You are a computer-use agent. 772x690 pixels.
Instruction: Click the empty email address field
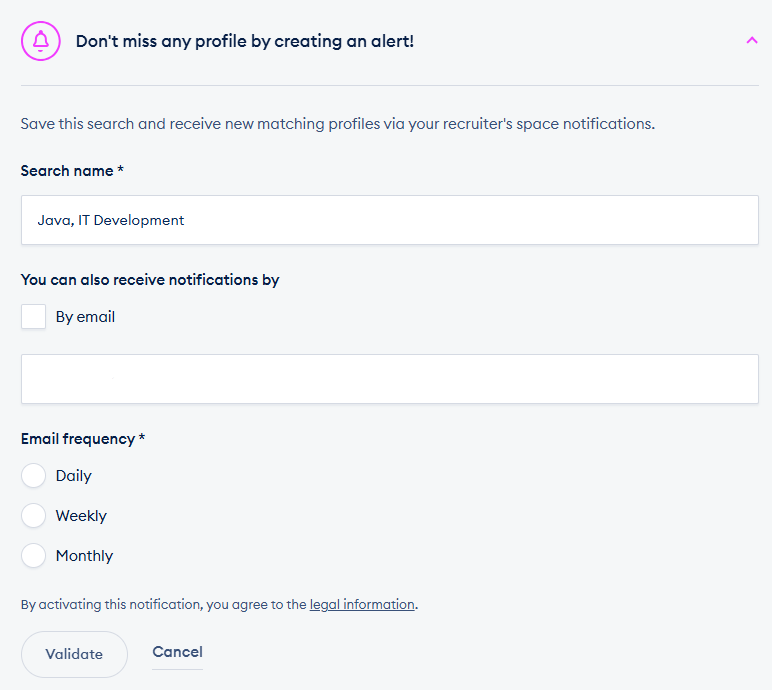[389, 379]
